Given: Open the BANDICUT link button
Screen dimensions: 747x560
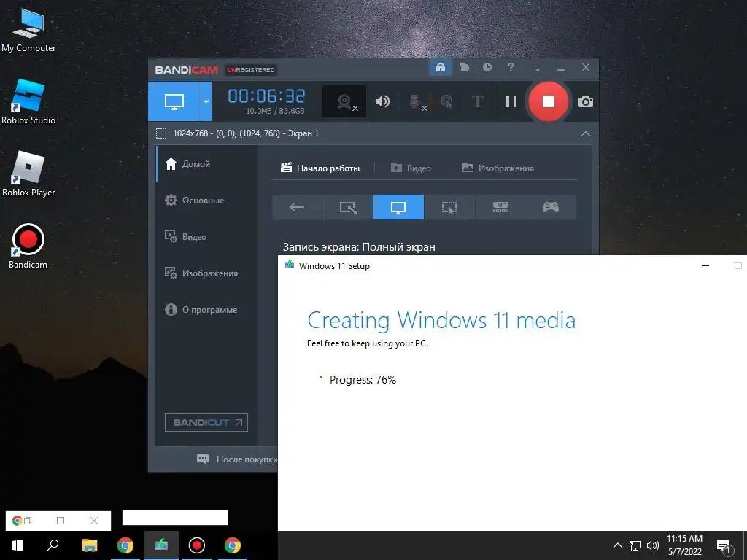Looking at the screenshot, I should pyautogui.click(x=206, y=422).
